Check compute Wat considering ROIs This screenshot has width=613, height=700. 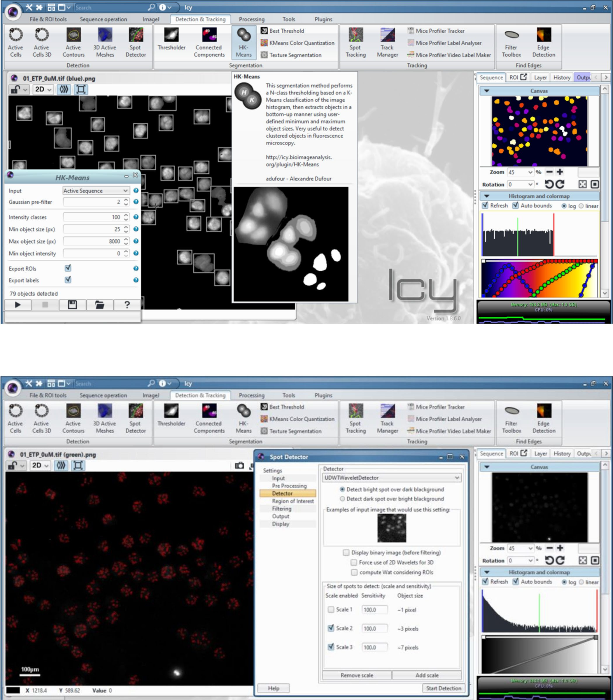click(x=354, y=572)
